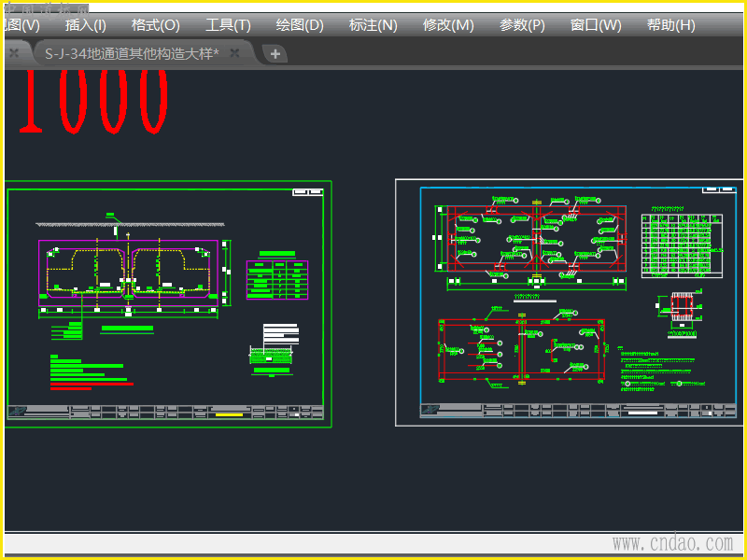
Task: Click the www.cndao.com watermark text
Action: [672, 543]
